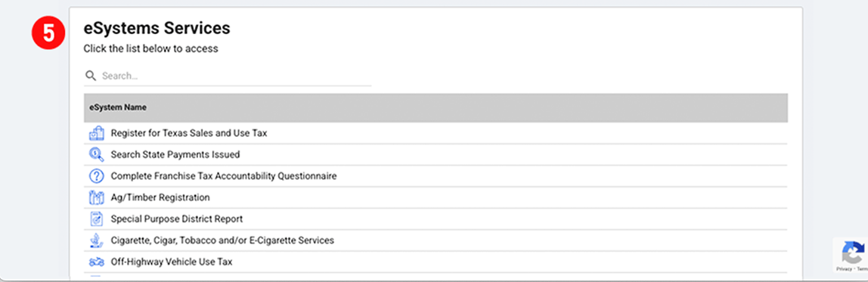This screenshot has width=868, height=282.
Task: Open Complete Franchise Tax Accountability Questionnaire
Action: pyautogui.click(x=224, y=176)
